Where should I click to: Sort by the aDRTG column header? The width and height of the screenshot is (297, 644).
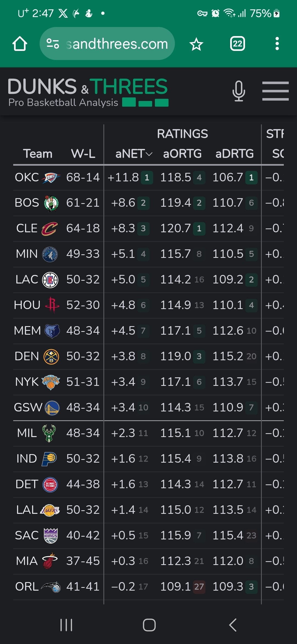pyautogui.click(x=234, y=154)
